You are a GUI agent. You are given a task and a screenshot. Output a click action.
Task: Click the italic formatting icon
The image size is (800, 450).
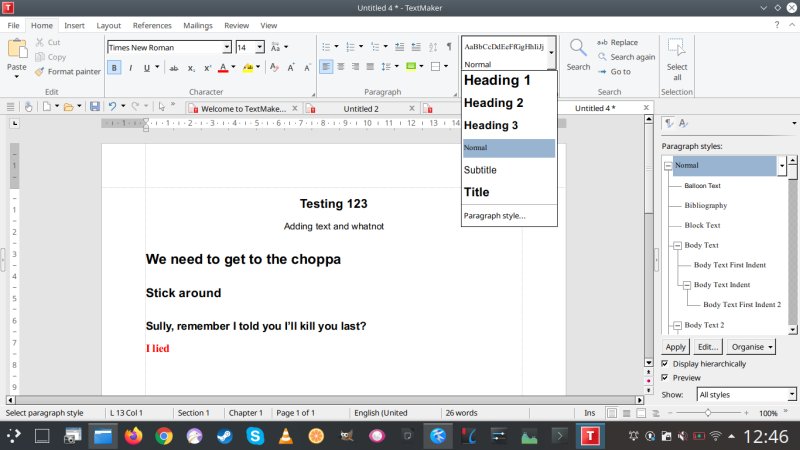pos(130,68)
